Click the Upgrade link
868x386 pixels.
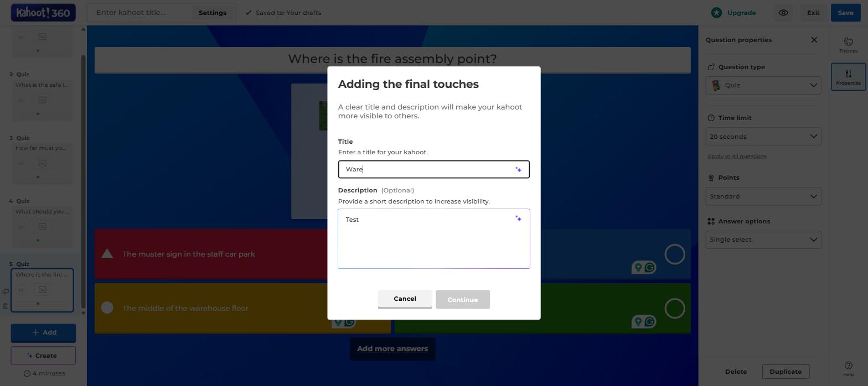click(x=741, y=13)
